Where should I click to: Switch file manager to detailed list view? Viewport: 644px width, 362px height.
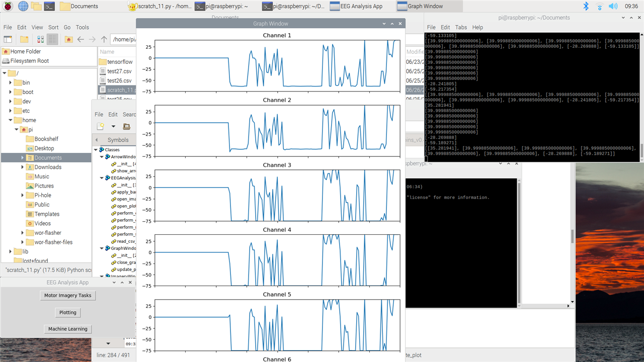coord(52,39)
